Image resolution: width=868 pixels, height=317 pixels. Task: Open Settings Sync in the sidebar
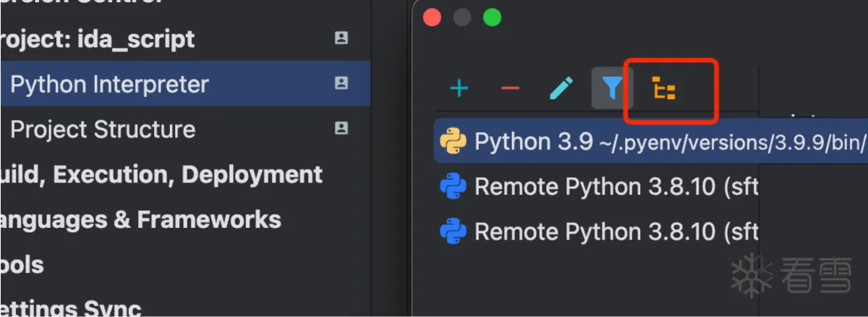pos(71,308)
